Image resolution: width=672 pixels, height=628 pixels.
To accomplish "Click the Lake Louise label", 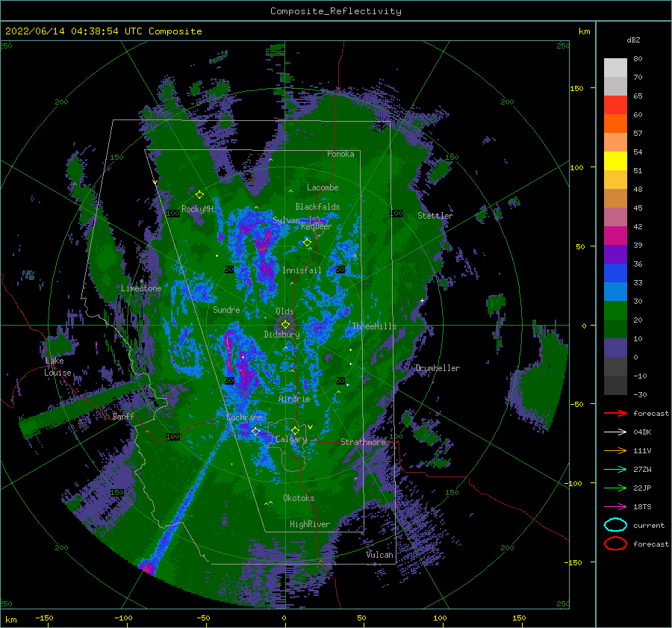I will (x=57, y=367).
